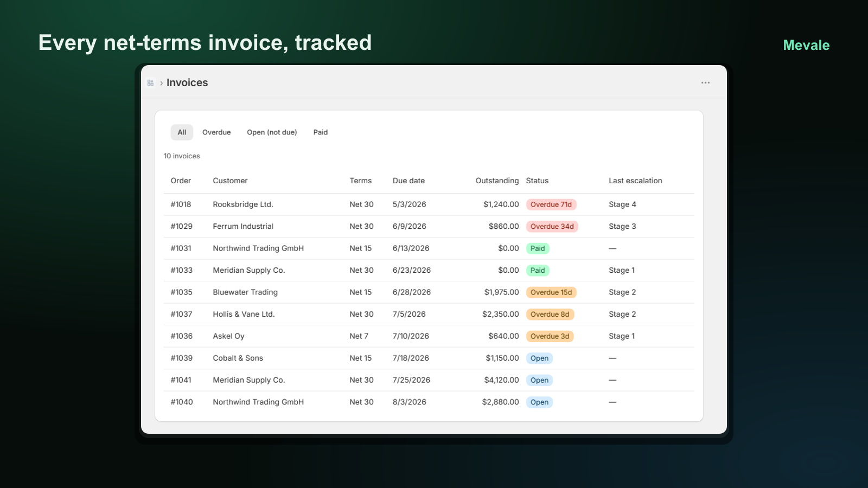Click the Mevale brand logo
This screenshot has height=488, width=868.
(806, 45)
